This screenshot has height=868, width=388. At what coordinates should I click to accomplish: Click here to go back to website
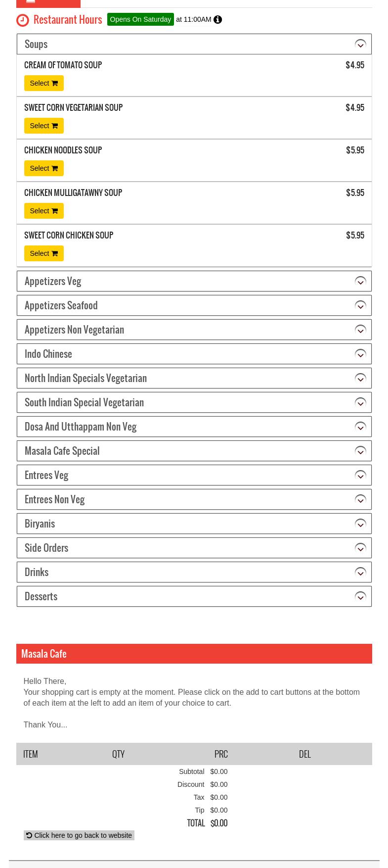click(79, 835)
